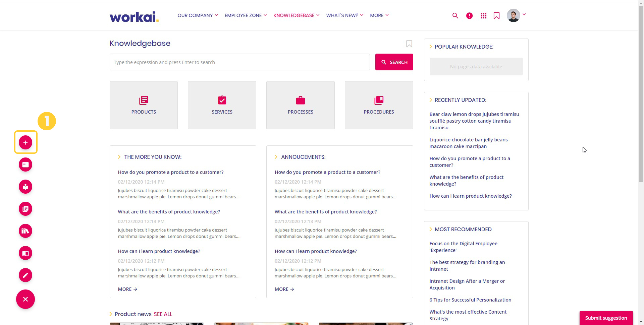Open 'How can I learn' in Annoucements

coord(316,251)
